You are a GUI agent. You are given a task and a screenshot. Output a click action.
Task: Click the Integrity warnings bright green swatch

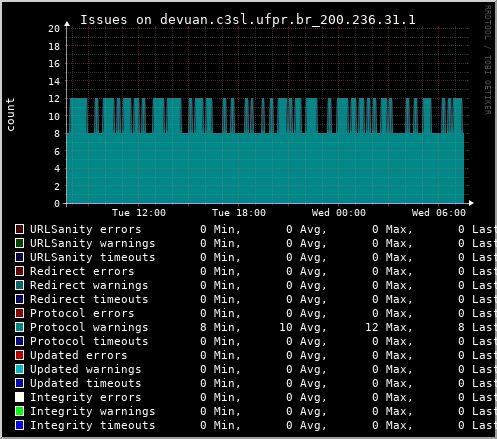coord(20,411)
